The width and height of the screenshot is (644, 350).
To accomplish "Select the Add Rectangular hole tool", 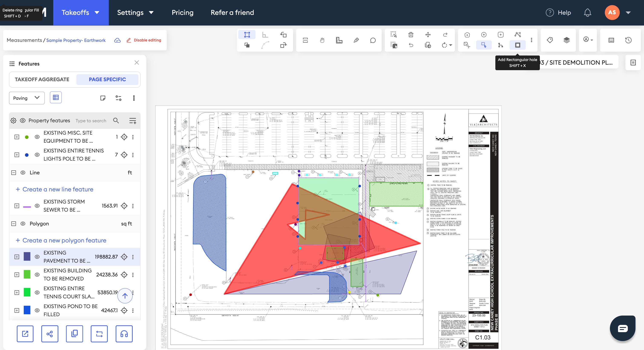I will (x=517, y=45).
